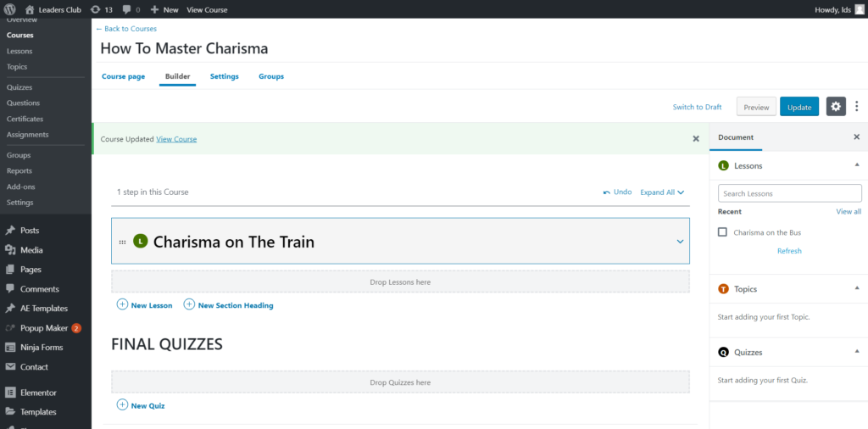The width and height of the screenshot is (868, 429).
Task: Click the WordPress logo icon
Action: 10,9
